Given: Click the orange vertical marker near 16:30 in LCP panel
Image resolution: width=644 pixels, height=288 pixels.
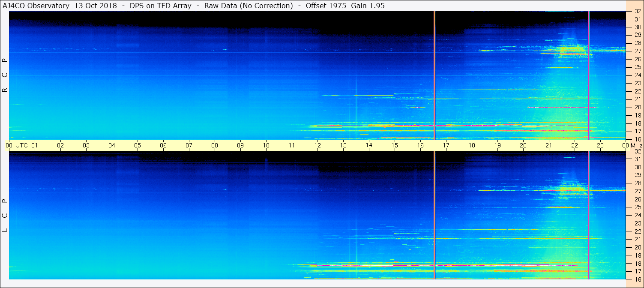Looking at the screenshot, I should (x=434, y=215).
